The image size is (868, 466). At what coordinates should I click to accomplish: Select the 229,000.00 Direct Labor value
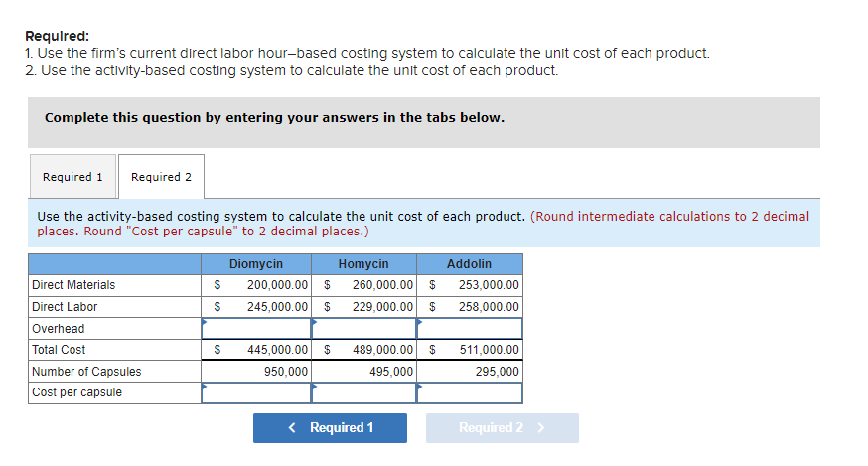coord(382,306)
